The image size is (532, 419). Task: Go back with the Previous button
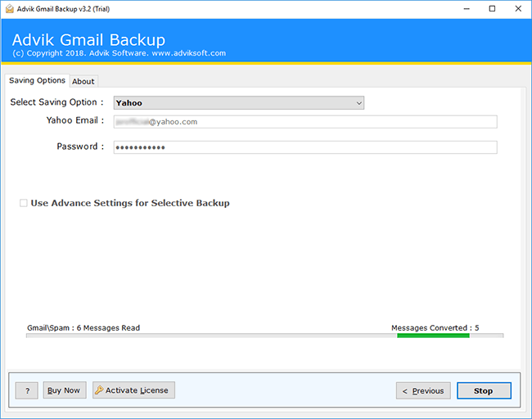[x=423, y=391]
